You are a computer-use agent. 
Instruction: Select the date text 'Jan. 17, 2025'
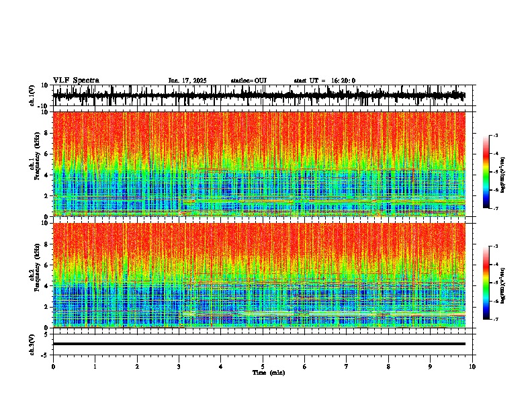coord(187,81)
